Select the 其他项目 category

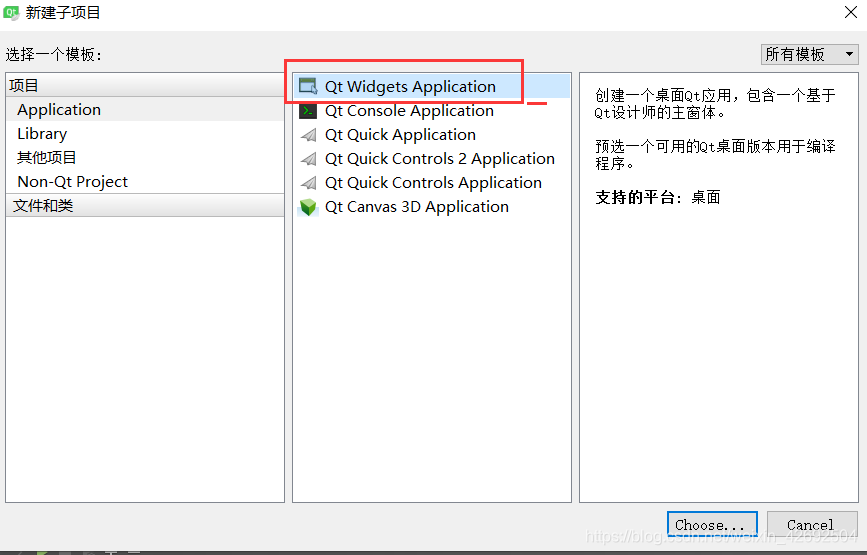pyautogui.click(x=145, y=158)
